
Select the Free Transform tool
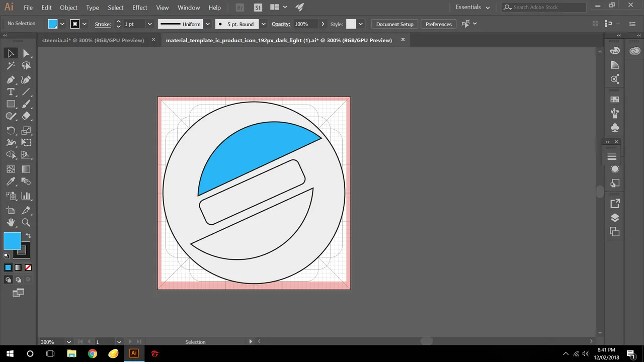click(x=26, y=143)
